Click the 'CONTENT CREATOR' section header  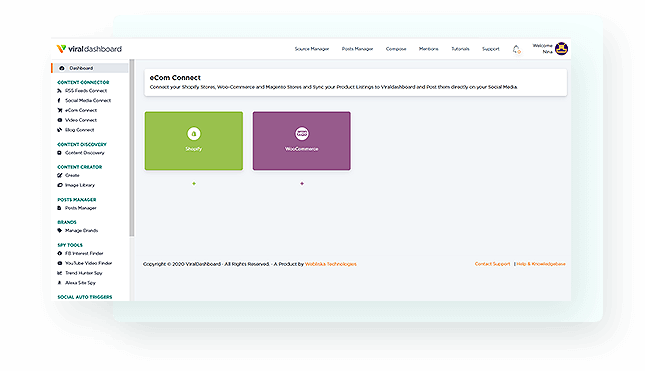80,167
